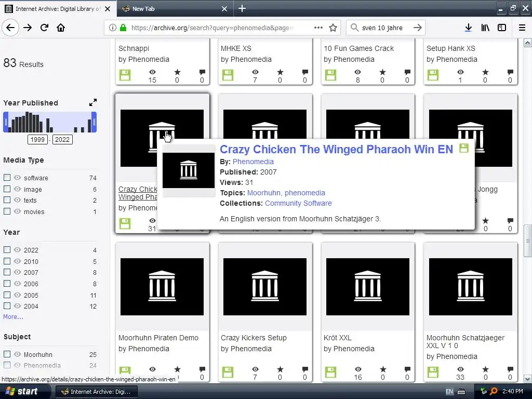
Task: Check the movies media type filter
Action: point(7,211)
